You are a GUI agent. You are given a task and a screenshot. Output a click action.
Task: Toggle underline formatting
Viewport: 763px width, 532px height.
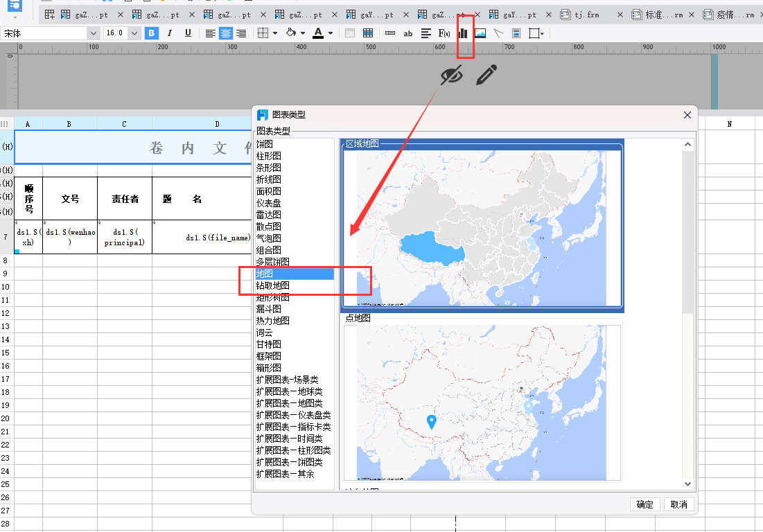tap(188, 33)
